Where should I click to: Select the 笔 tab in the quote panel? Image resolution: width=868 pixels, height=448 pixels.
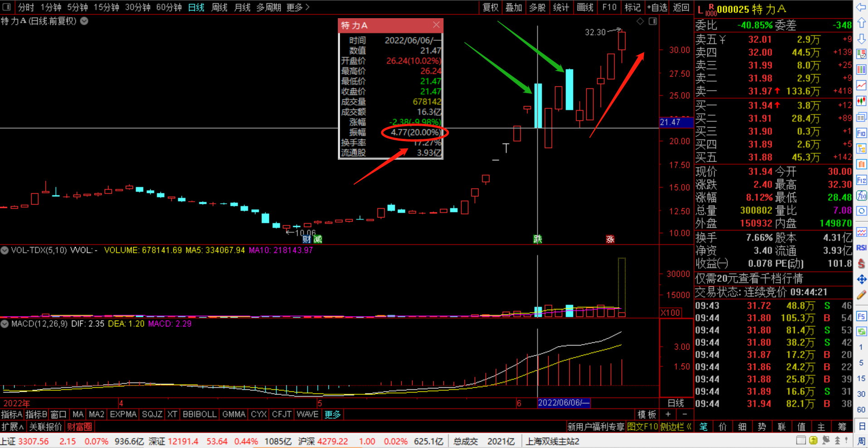pos(703,427)
